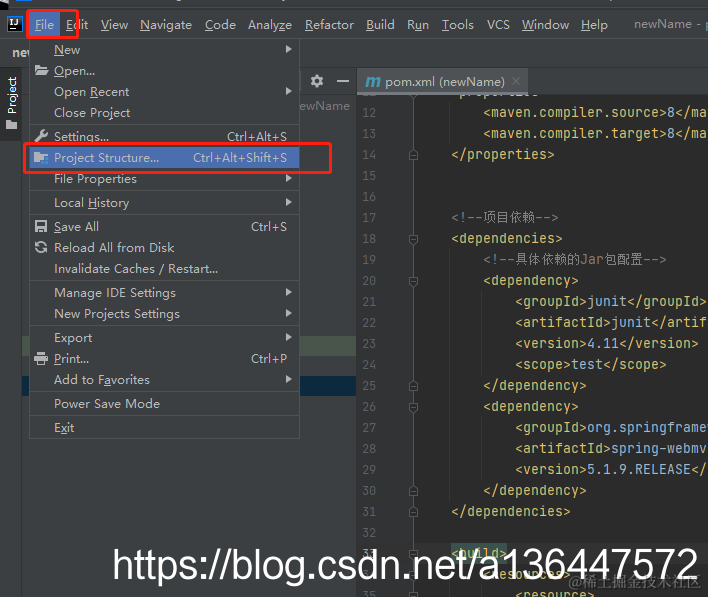Toggle the fold marker at line 31
Image resolution: width=708 pixels, height=597 pixels.
tap(413, 512)
